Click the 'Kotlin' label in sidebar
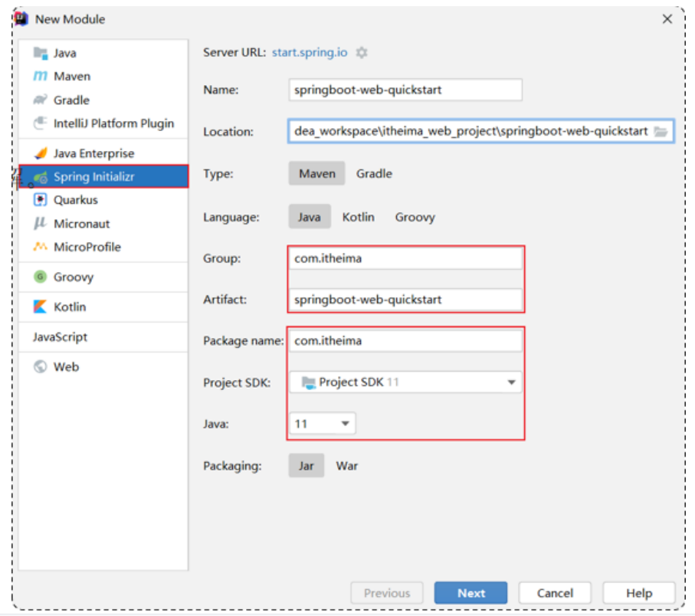The height and width of the screenshot is (616, 695). tap(70, 306)
